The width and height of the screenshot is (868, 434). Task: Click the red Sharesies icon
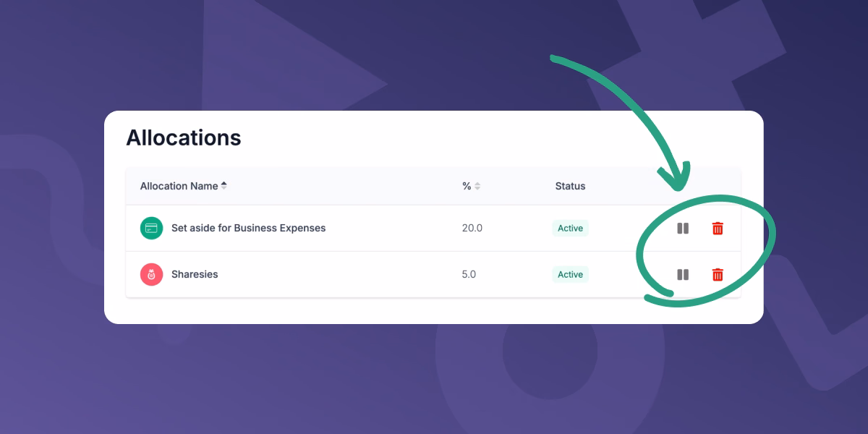(x=151, y=274)
